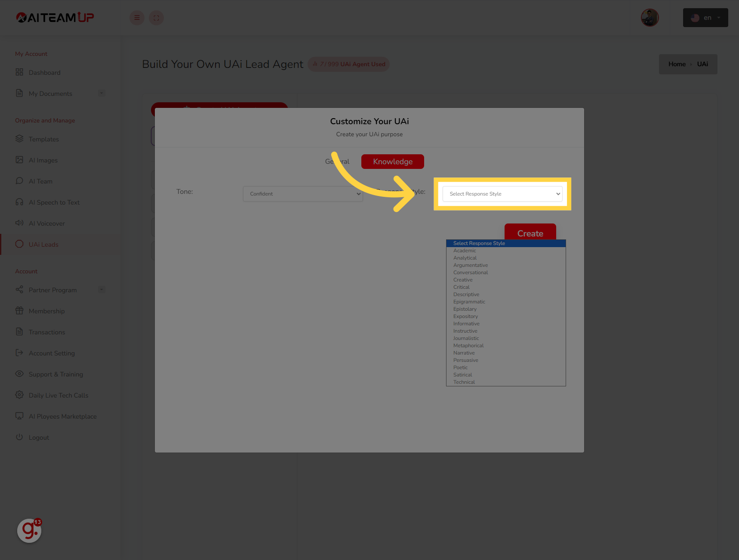Choose Persuasive from the style options
The height and width of the screenshot is (560, 739).
point(465,360)
